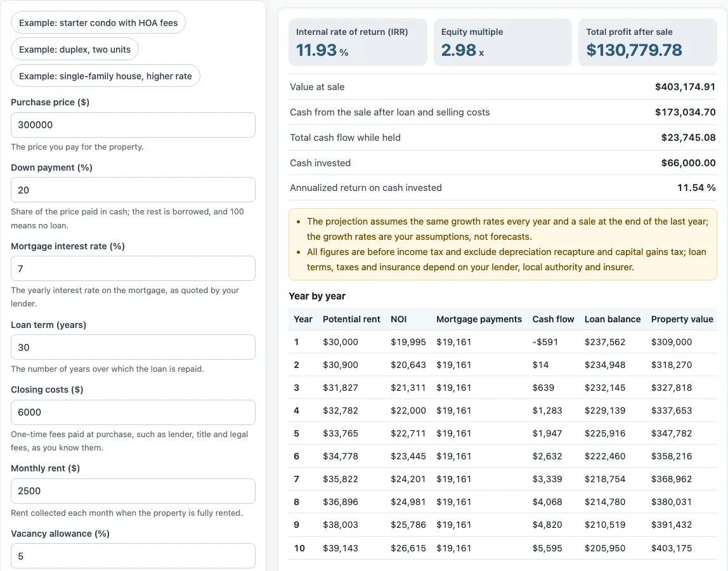Image resolution: width=728 pixels, height=571 pixels.
Task: Edit the Mortgage interest rate field
Action: tap(133, 268)
